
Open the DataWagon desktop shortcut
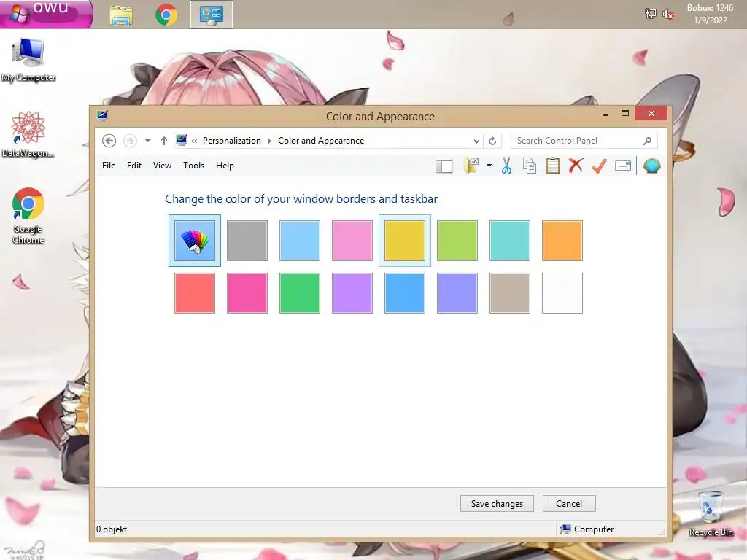click(28, 135)
